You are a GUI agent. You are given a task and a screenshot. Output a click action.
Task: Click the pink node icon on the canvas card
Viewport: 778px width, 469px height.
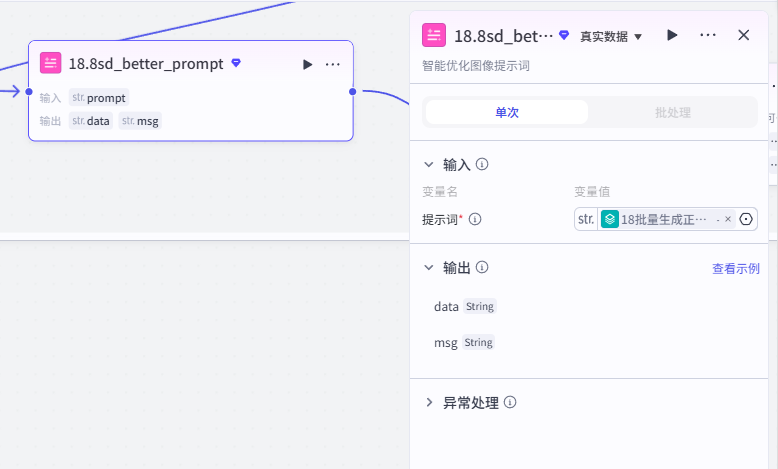coord(51,63)
